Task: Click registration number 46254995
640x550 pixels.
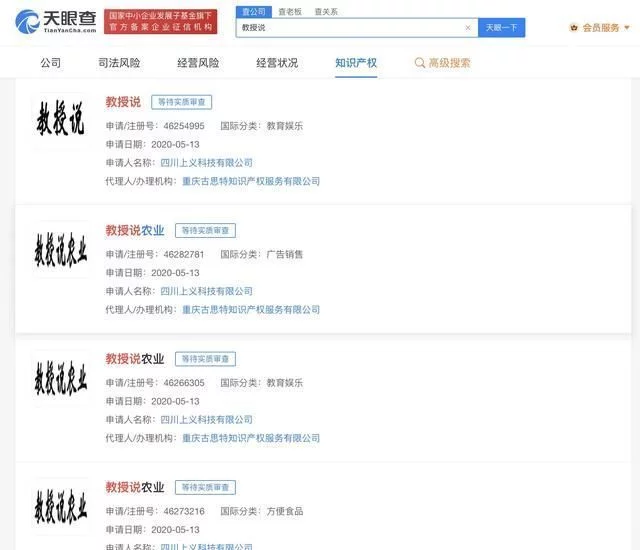Action: (184, 126)
